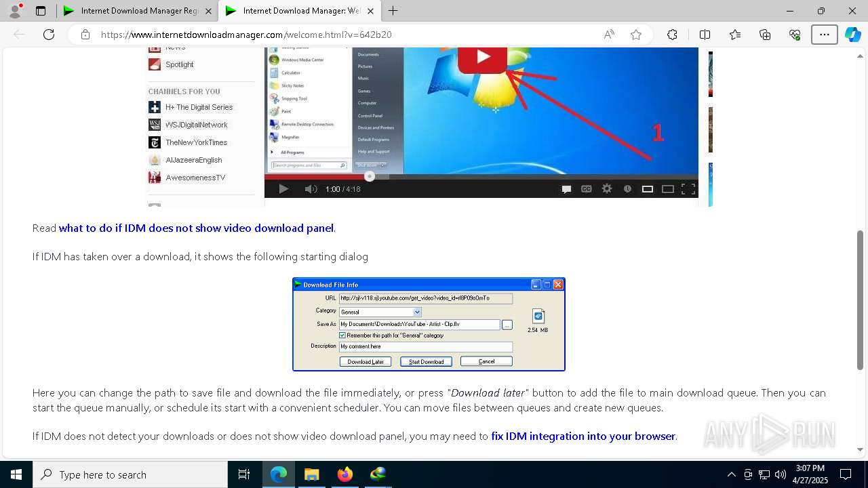This screenshot has width=868, height=488.
Task: Open the Edge profile icon
Action: [15, 11]
